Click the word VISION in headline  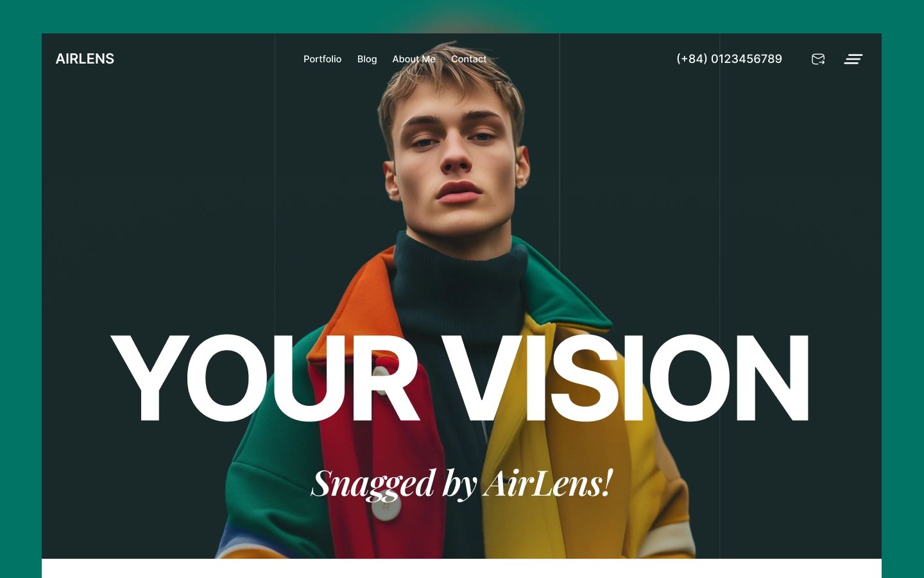tap(627, 378)
